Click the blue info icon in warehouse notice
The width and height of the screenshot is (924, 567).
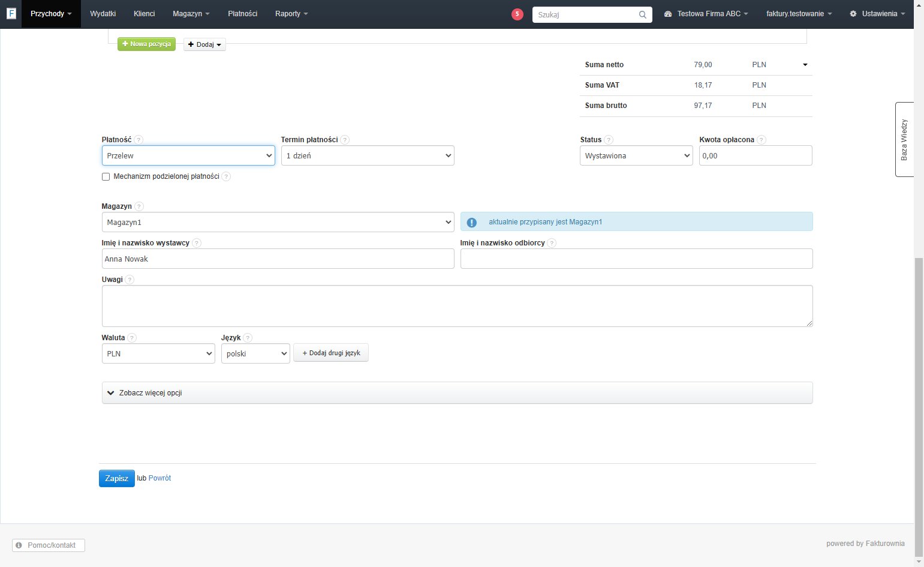coord(472,222)
